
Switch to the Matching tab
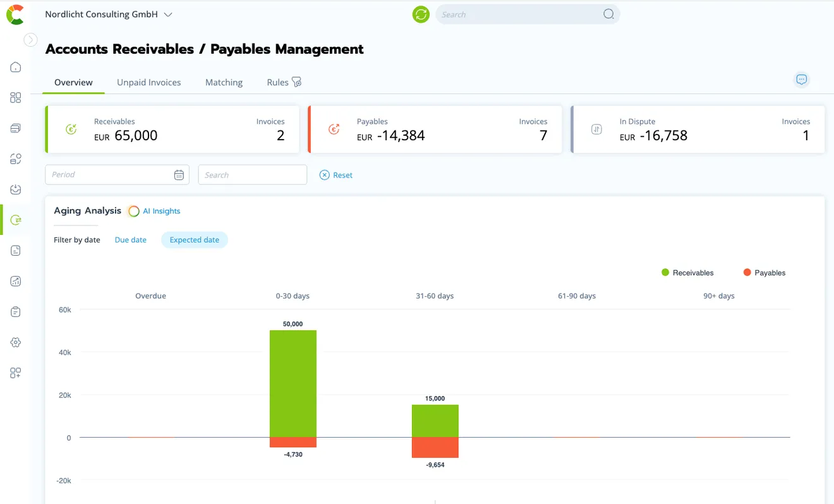pos(224,82)
